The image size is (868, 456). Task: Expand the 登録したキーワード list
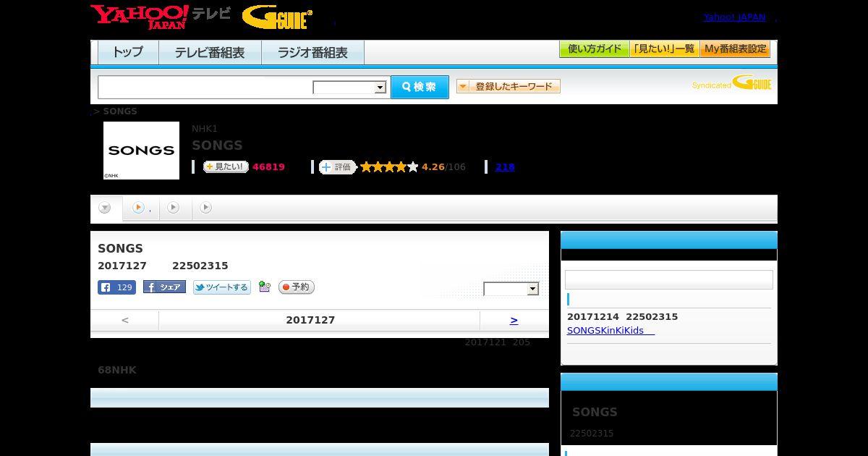[508, 86]
